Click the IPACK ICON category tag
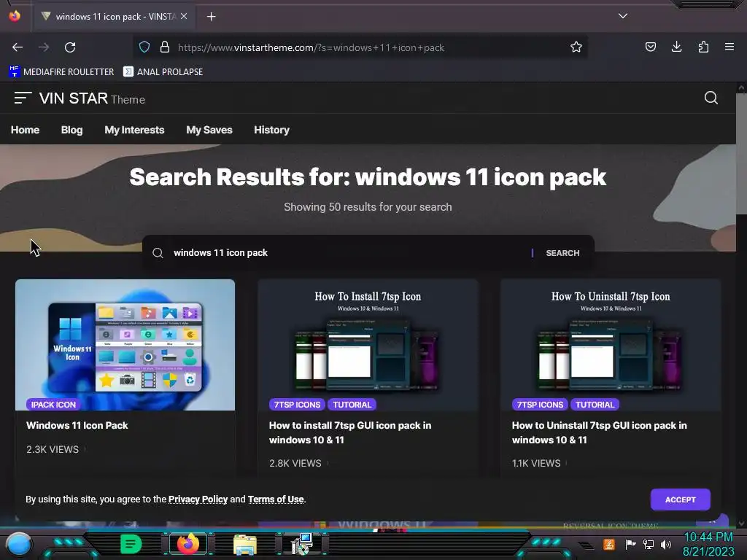The width and height of the screenshot is (747, 560). 53,405
